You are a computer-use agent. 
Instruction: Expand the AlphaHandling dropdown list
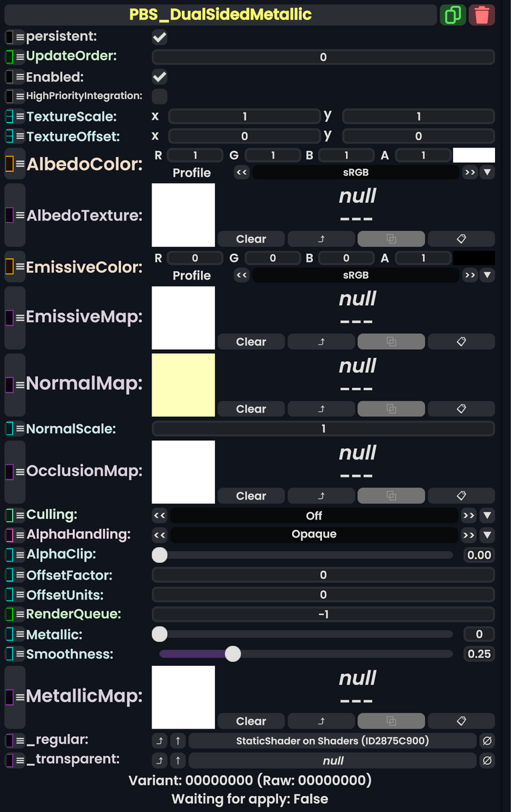(x=488, y=535)
